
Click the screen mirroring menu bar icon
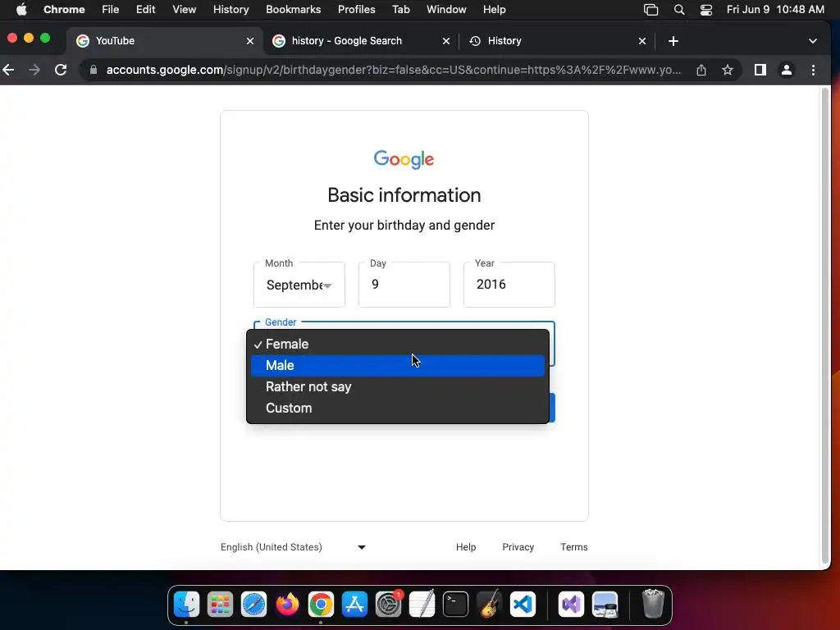tap(651, 9)
